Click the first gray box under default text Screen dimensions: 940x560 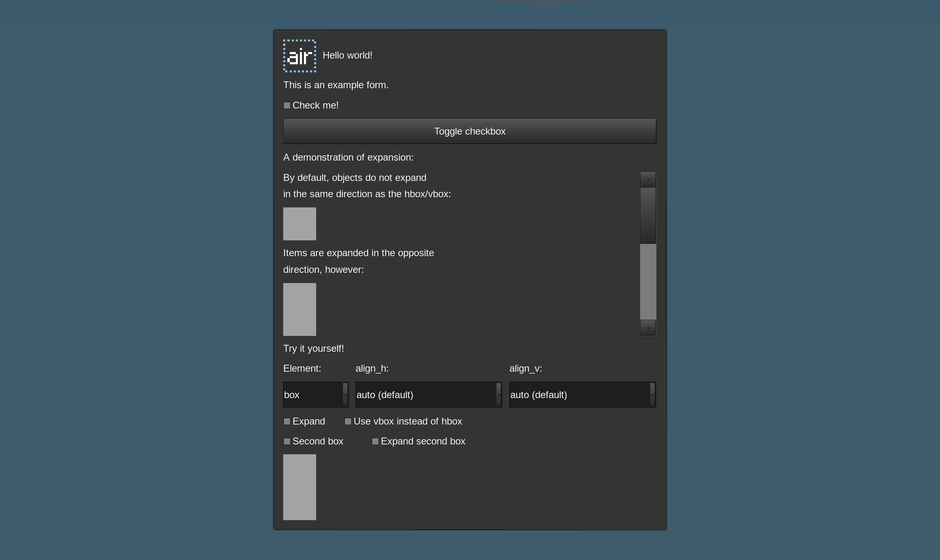[299, 224]
